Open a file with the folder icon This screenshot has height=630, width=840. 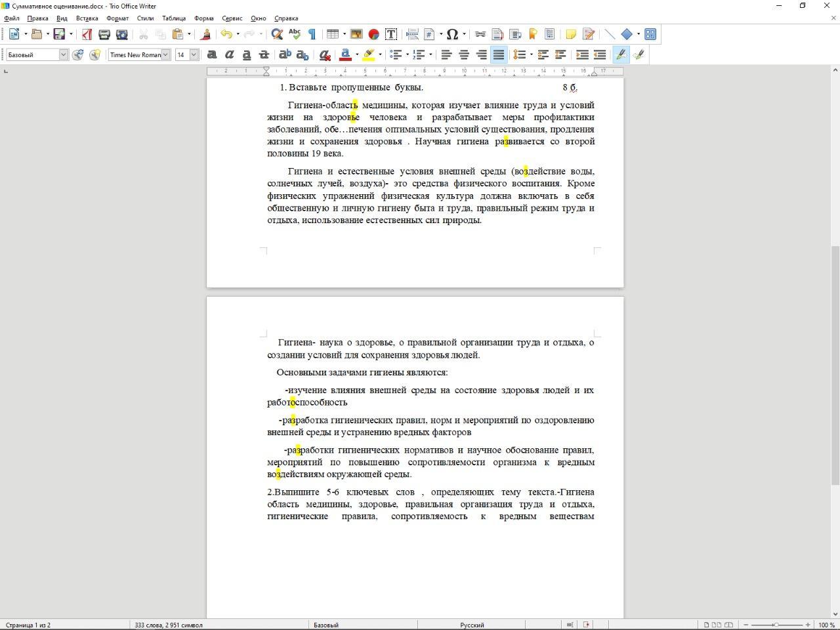[37, 34]
